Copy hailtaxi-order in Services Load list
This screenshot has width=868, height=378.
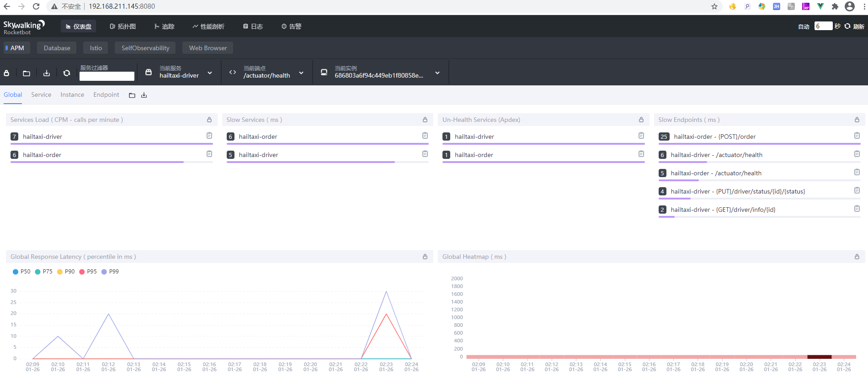pyautogui.click(x=209, y=154)
